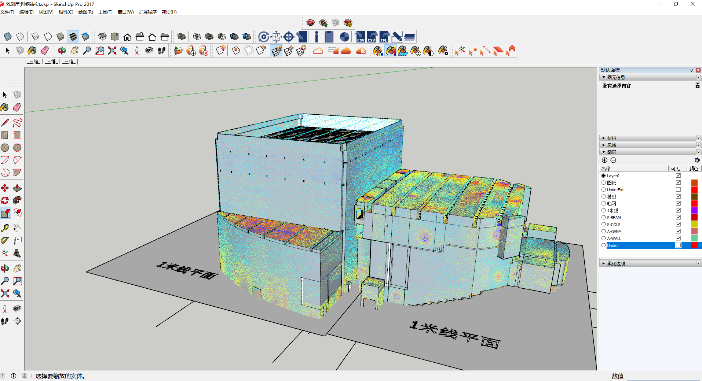
Task: Open color picker of purple layer swatch
Action: pyautogui.click(x=694, y=210)
